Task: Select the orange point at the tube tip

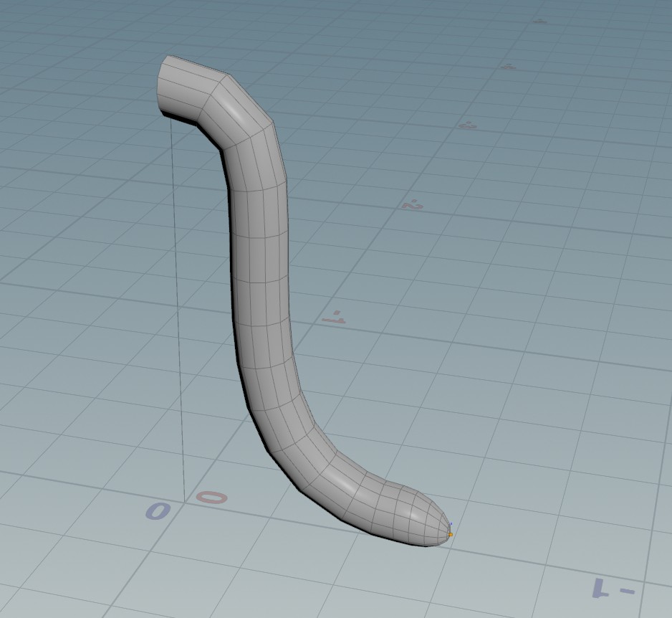Action: tap(451, 534)
